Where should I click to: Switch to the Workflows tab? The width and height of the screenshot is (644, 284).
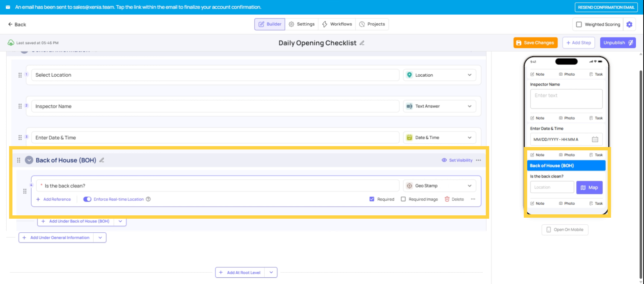[337, 24]
